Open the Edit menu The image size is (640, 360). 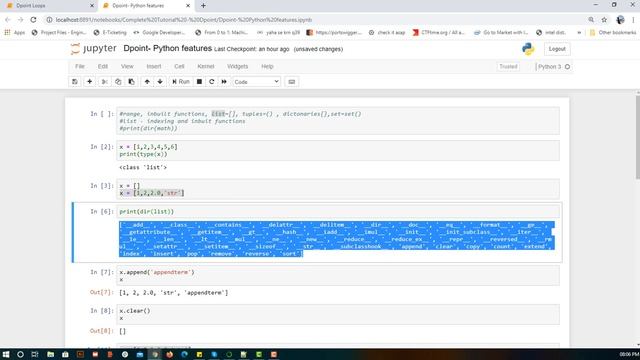click(x=102, y=66)
